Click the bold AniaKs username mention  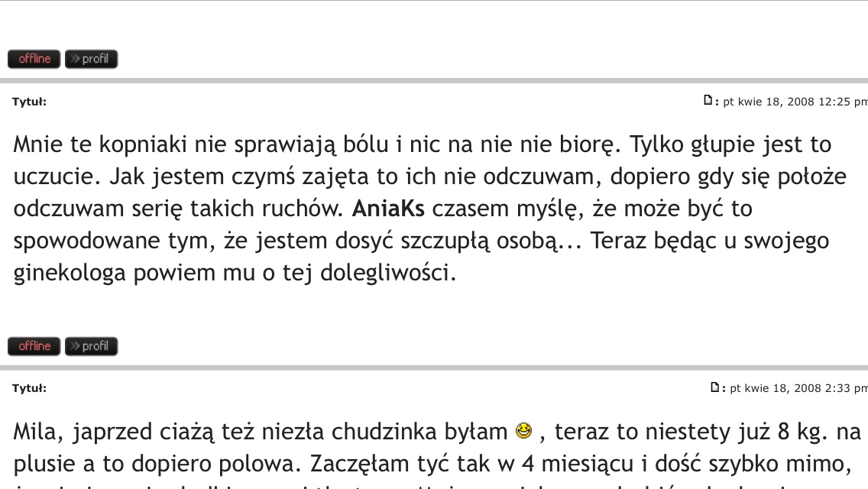[388, 208]
